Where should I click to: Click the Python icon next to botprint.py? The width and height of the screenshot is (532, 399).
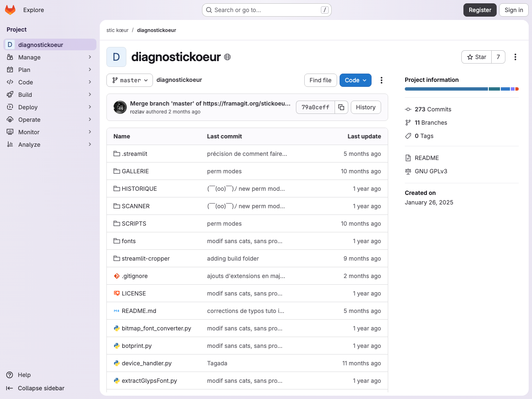tap(116, 345)
